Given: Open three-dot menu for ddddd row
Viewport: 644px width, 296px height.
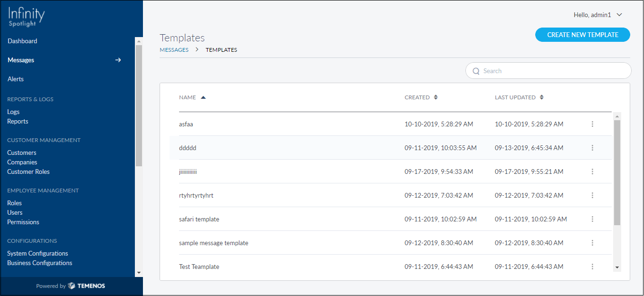Looking at the screenshot, I should click(592, 148).
